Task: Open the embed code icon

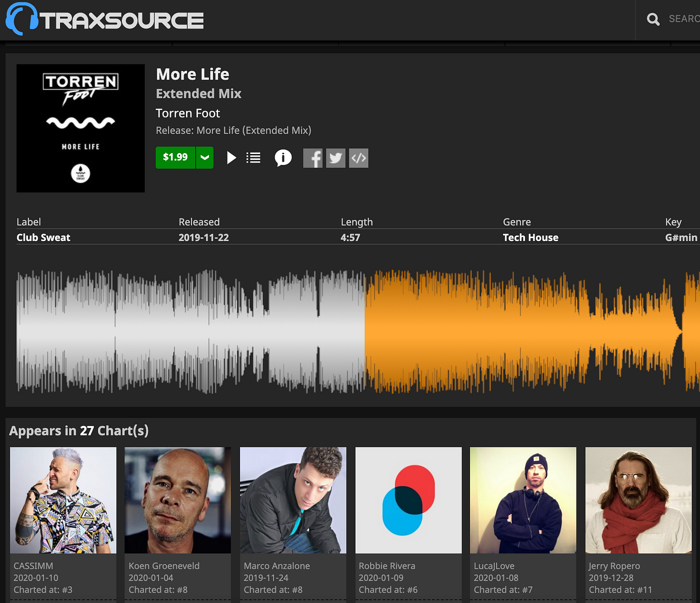Action: 358,158
